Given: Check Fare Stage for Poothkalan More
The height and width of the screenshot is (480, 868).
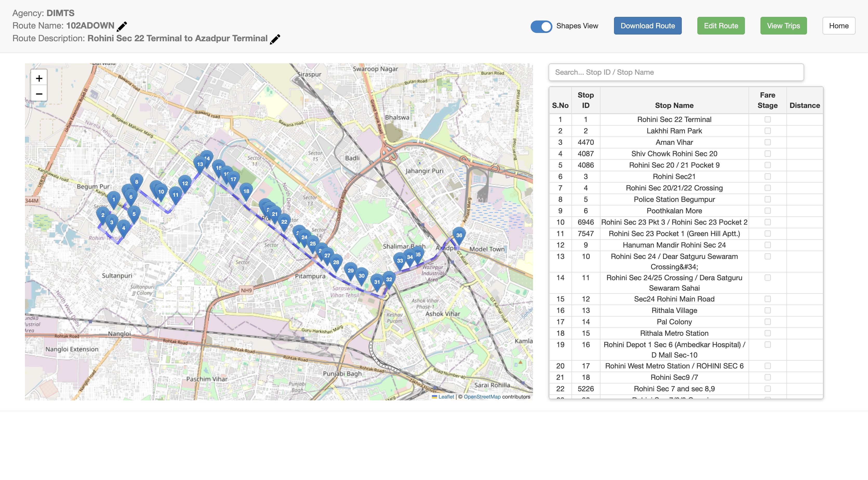Looking at the screenshot, I should click(767, 211).
